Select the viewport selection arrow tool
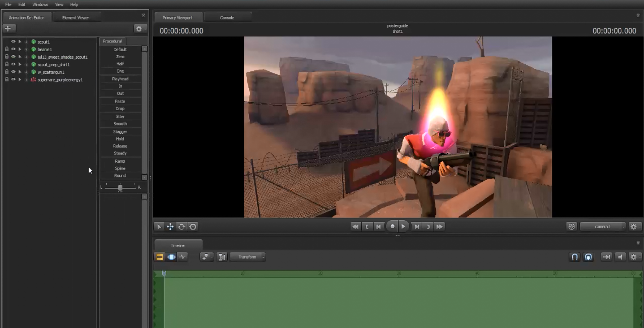The height and width of the screenshot is (328, 644). [159, 227]
